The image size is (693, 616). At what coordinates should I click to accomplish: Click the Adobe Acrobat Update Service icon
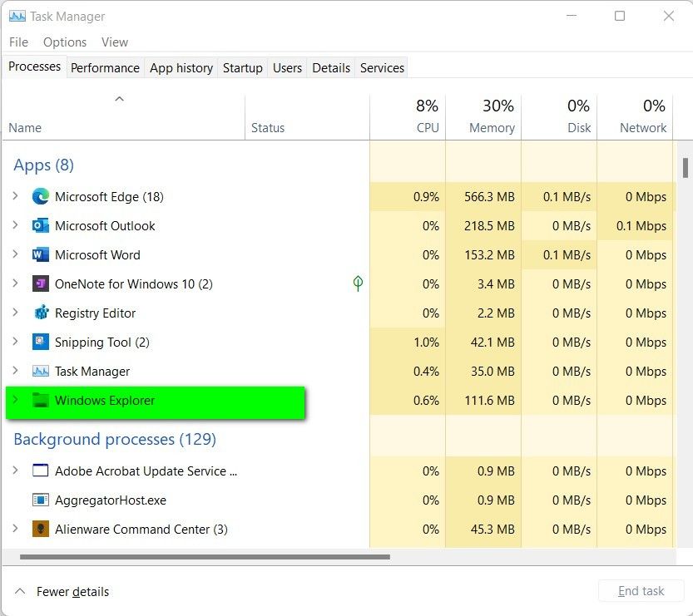point(39,471)
